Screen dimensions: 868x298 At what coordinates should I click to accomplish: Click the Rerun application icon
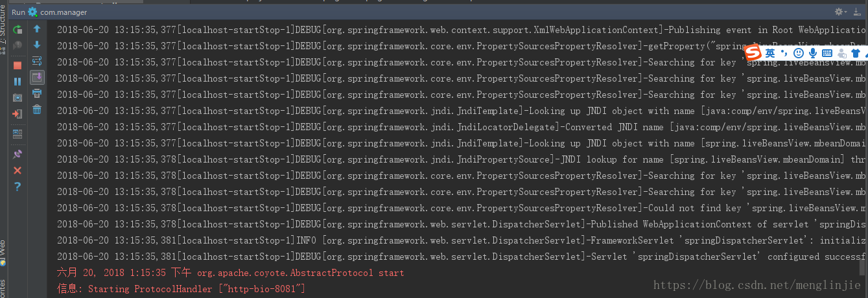tap(18, 29)
